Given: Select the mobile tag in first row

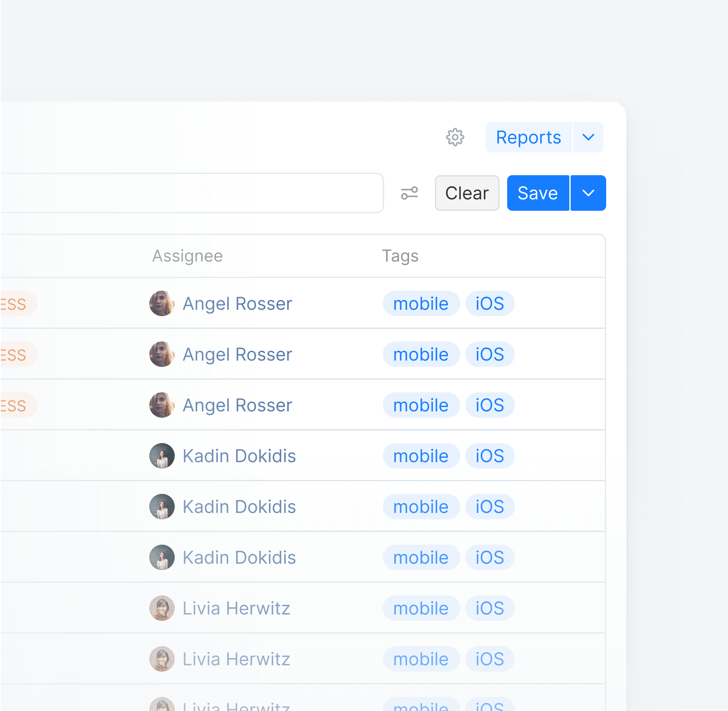Looking at the screenshot, I should [421, 303].
